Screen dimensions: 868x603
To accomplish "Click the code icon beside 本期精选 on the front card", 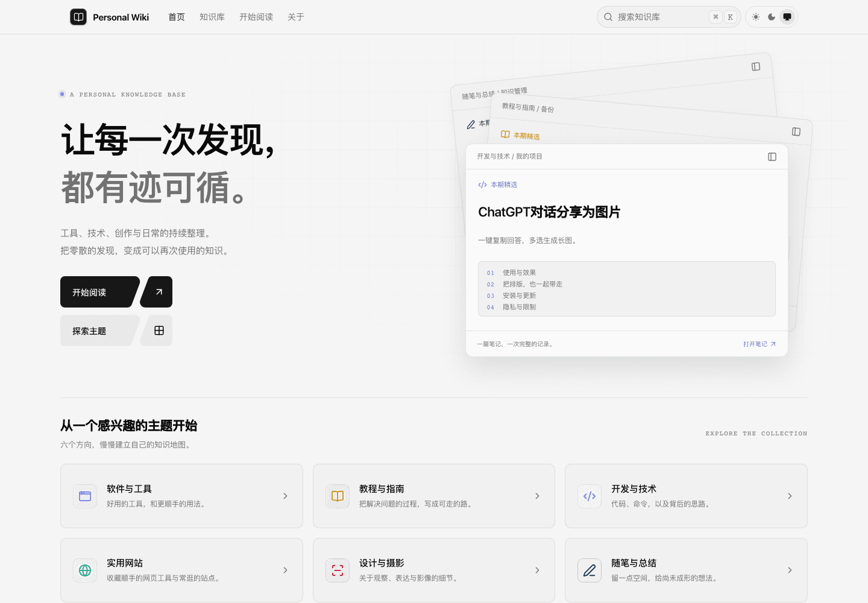I will [x=482, y=185].
